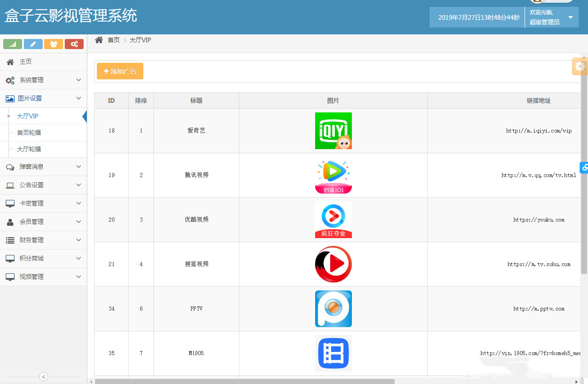Select the 搜狐视频 title cell

[196, 264]
